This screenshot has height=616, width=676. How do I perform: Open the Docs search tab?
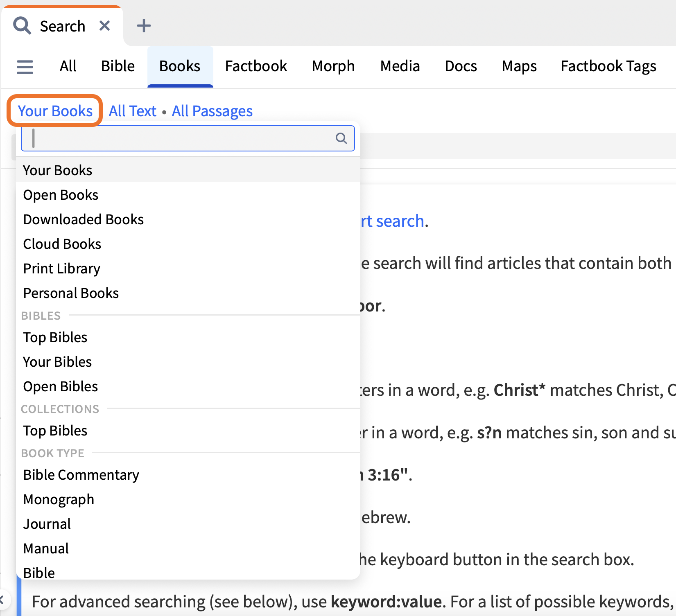(461, 66)
